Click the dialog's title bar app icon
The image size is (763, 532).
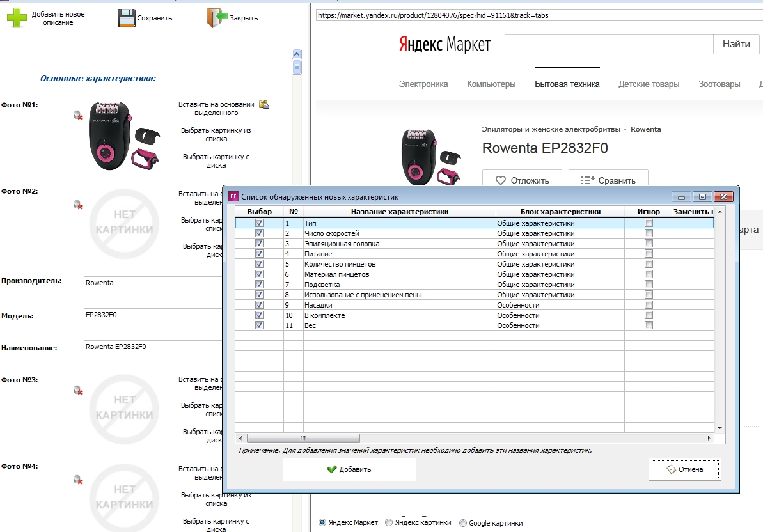tap(233, 196)
